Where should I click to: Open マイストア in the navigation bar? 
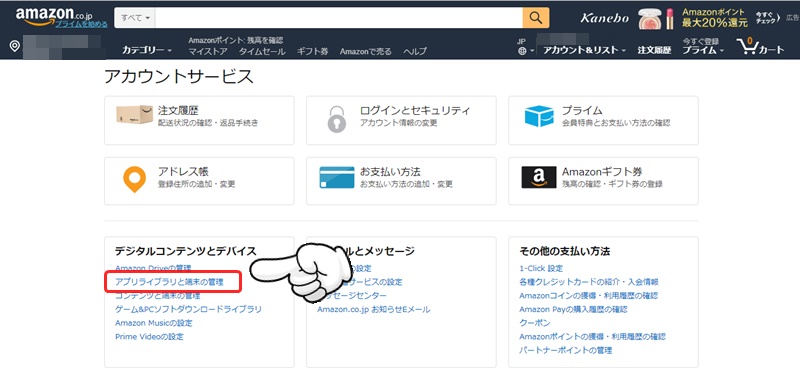tap(208, 51)
